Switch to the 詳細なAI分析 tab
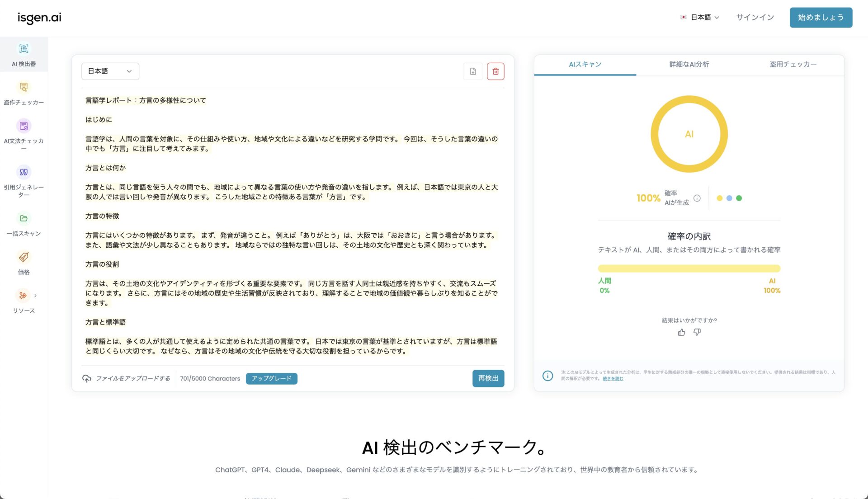Viewport: 868px width, 499px height. click(x=688, y=64)
